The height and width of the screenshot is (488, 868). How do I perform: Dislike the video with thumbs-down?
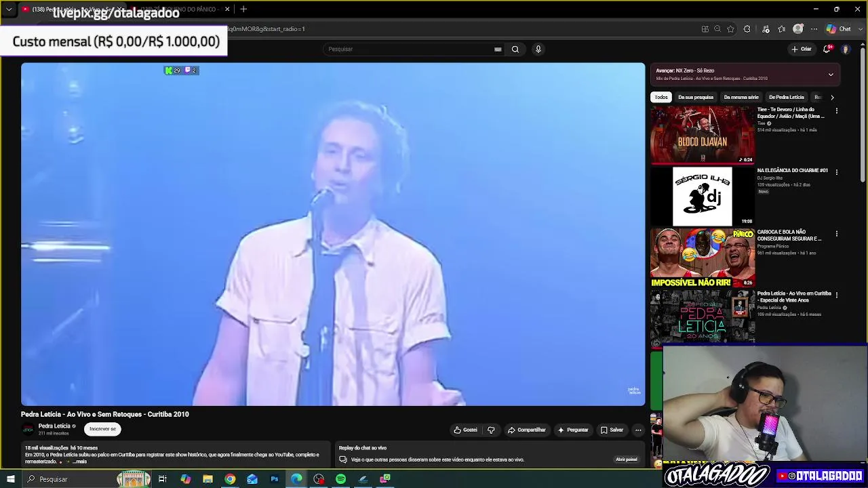[491, 430]
